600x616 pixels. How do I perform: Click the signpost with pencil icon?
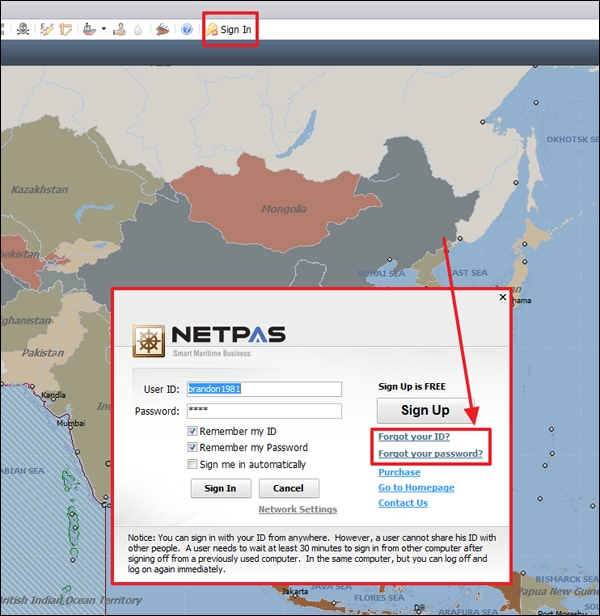pyautogui.click(x=66, y=29)
